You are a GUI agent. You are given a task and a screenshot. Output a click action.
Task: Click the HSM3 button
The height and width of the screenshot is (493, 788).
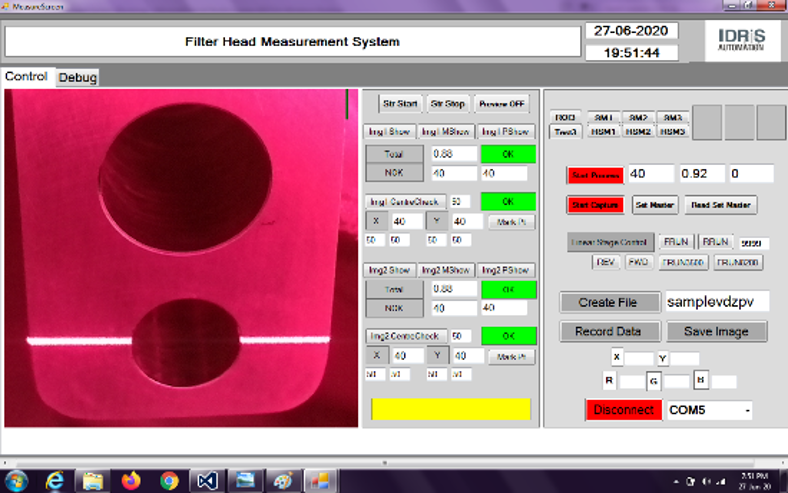pos(672,132)
